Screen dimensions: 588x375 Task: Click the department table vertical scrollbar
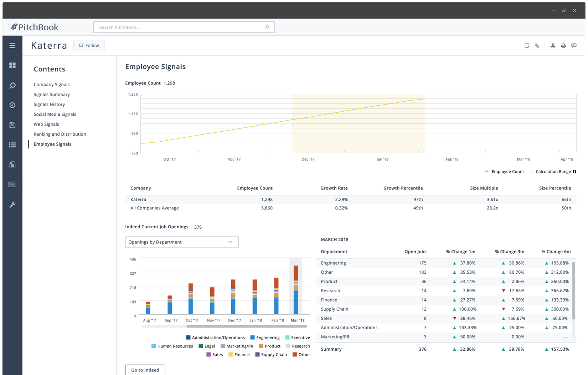573,291
